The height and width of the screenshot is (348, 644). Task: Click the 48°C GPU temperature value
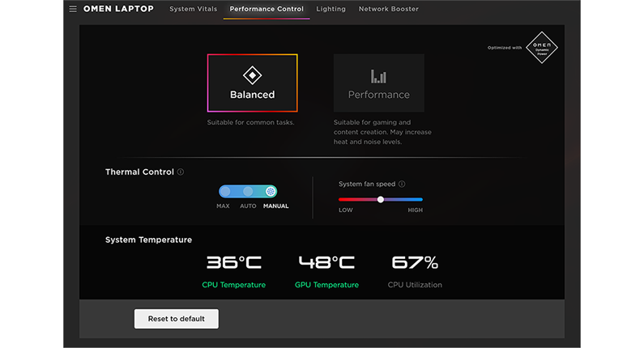point(326,262)
